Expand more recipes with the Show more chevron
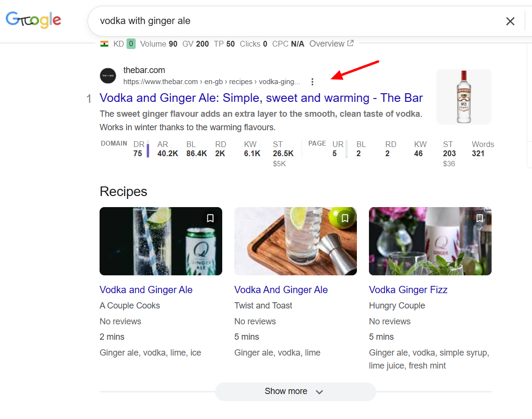532x419 pixels. (x=319, y=392)
